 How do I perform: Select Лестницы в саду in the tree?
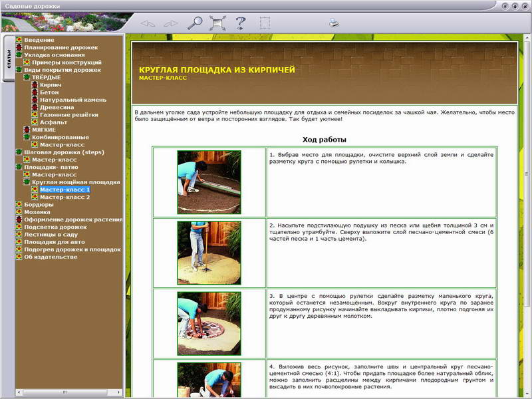tap(51, 235)
